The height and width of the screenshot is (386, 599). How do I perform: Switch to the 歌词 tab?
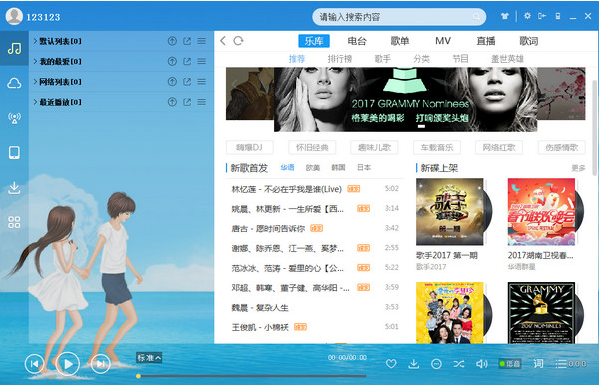pos(529,41)
